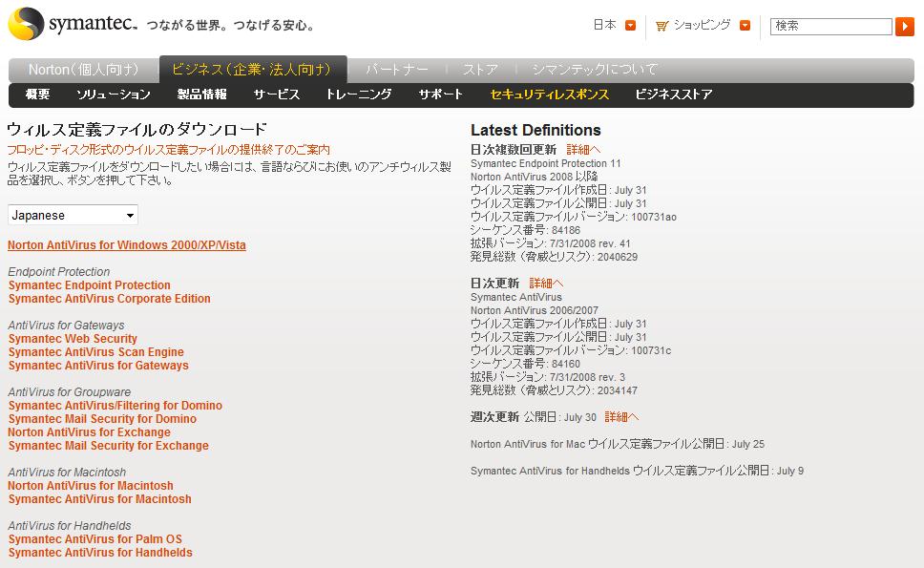The image size is (924, 568).
Task: Click the AntiVirus for Handhelds category label
Action: click(x=70, y=526)
